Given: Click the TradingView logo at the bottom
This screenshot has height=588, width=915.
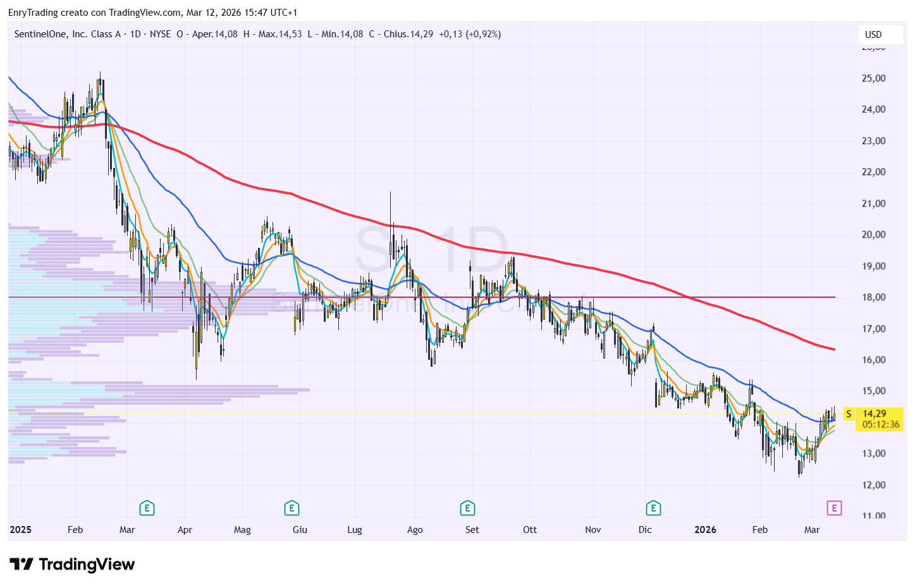Looking at the screenshot, I should [x=72, y=564].
